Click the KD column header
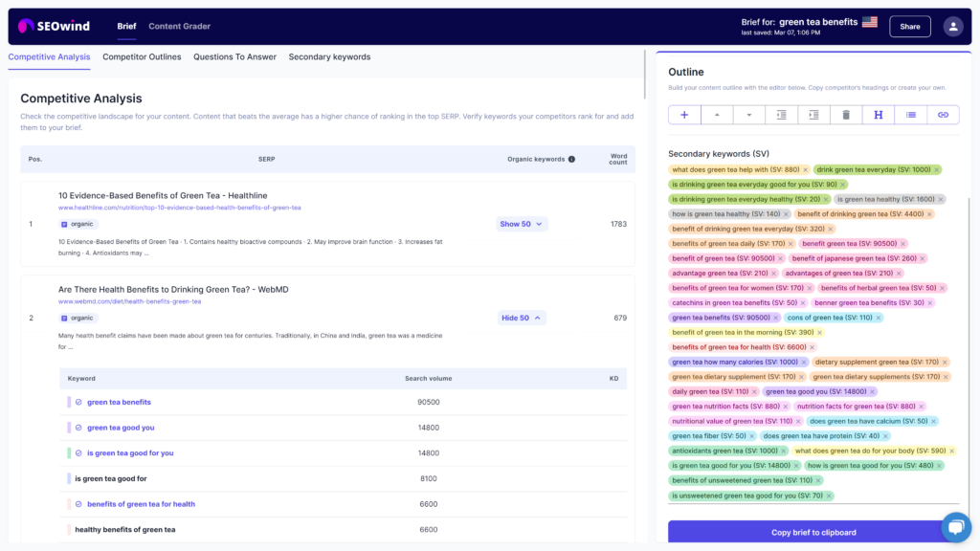 613,379
